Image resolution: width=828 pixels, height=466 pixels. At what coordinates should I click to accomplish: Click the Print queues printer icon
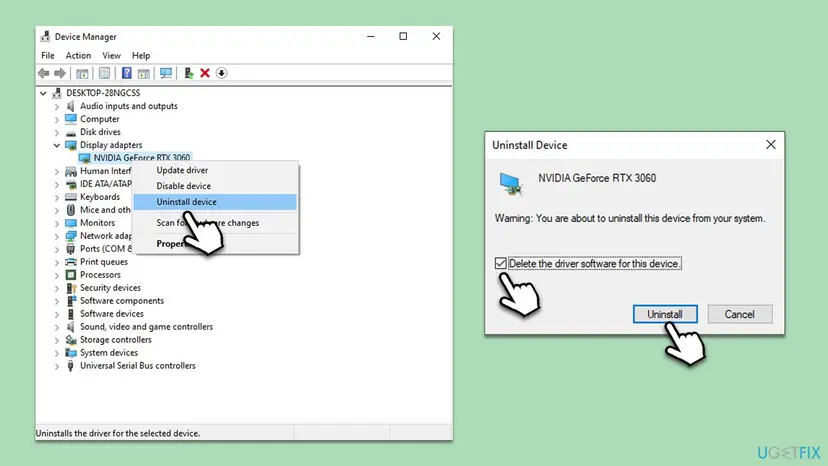click(71, 262)
